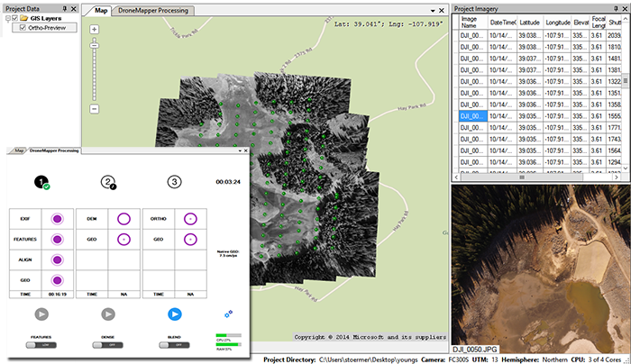
Task: Click the ALIGN status indicator circle
Action: pyautogui.click(x=57, y=259)
